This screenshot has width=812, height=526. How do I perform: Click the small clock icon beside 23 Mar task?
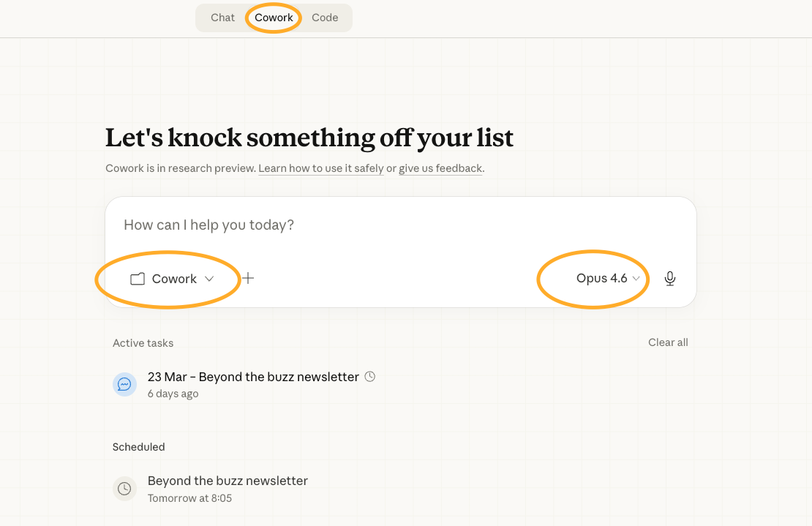point(370,377)
